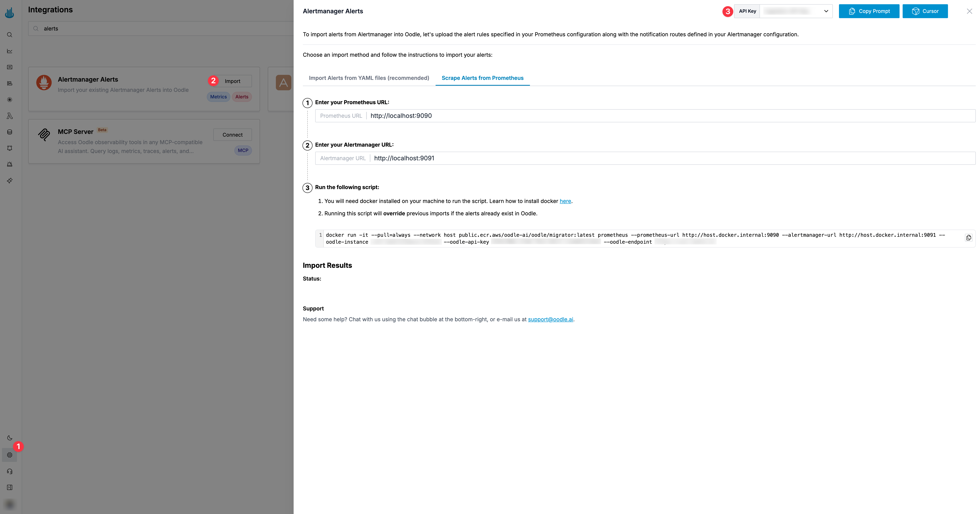Toggle dark mode with the moon icon
The height and width of the screenshot is (514, 980).
9,438
